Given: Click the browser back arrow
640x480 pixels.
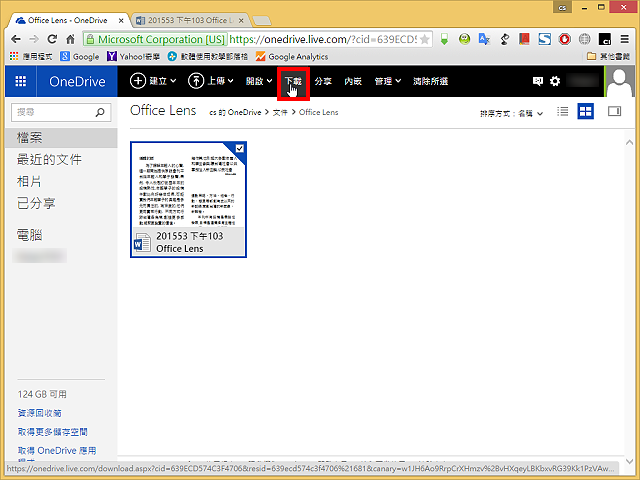Looking at the screenshot, I should point(16,39).
